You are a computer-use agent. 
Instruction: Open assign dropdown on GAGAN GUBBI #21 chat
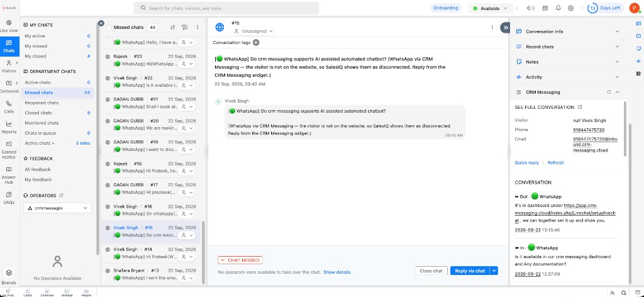[x=187, y=107]
